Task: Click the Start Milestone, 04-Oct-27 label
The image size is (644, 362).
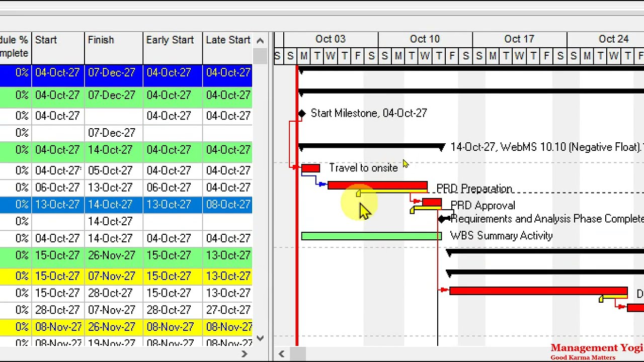Action: [369, 114]
